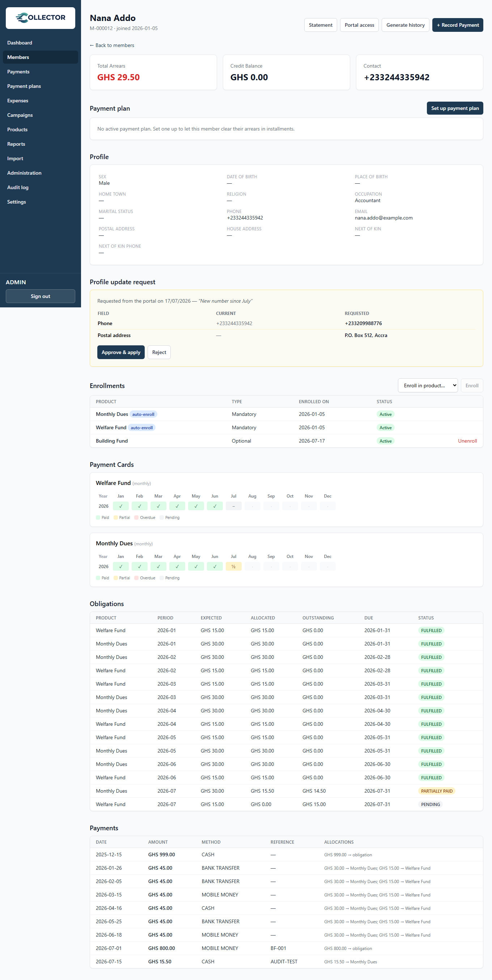Image resolution: width=492 pixels, height=980 pixels.
Task: Open the Statement view
Action: click(x=321, y=25)
